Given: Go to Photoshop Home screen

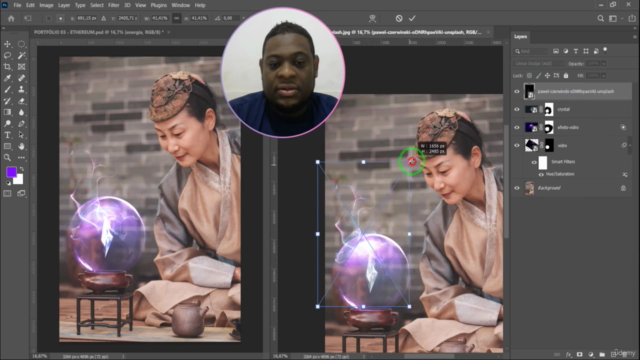Looking at the screenshot, I should (x=11, y=18).
